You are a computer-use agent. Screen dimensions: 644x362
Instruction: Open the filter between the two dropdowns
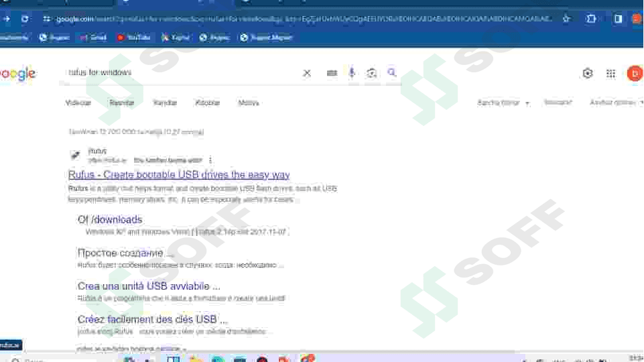coord(558,103)
